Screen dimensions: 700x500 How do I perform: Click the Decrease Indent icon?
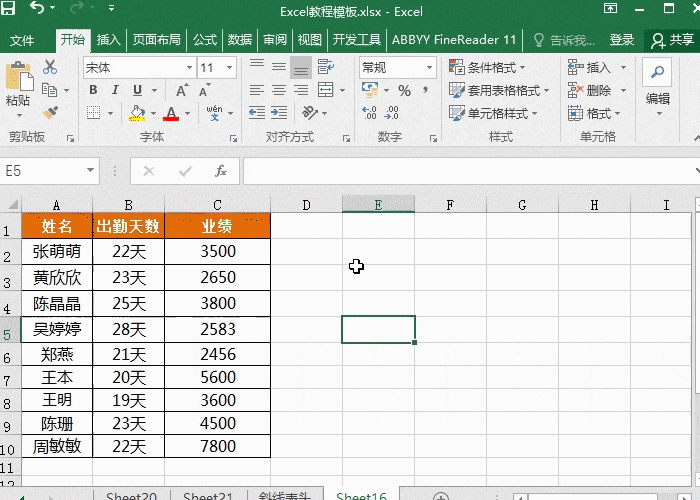(257, 112)
